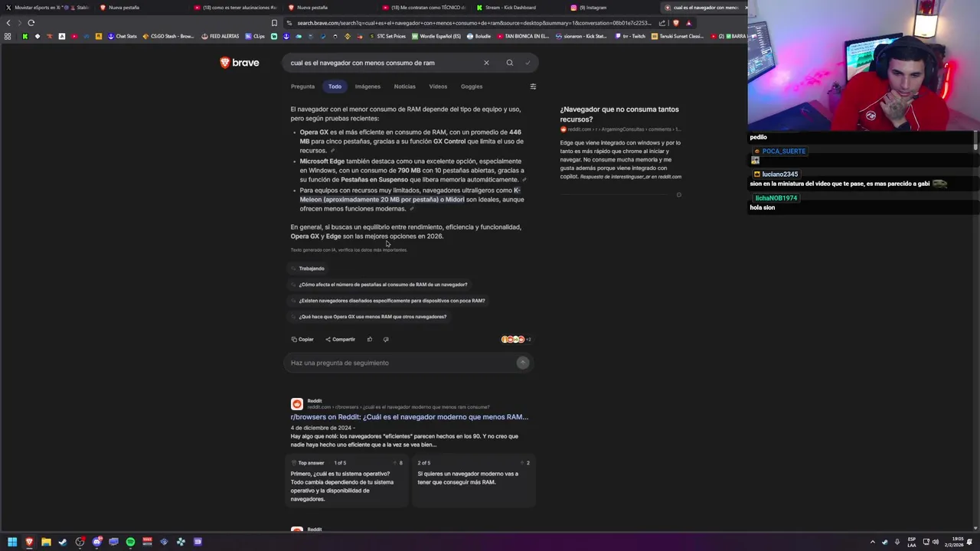The image size is (980, 551).
Task: Switch to the Movistar eSports browser tab
Action: (47, 8)
